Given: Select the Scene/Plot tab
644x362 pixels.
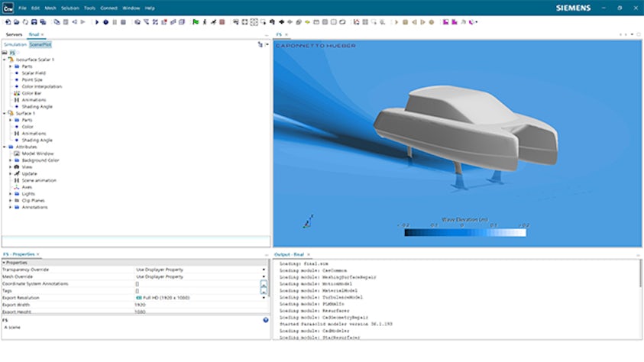Looking at the screenshot, I should (x=40, y=44).
